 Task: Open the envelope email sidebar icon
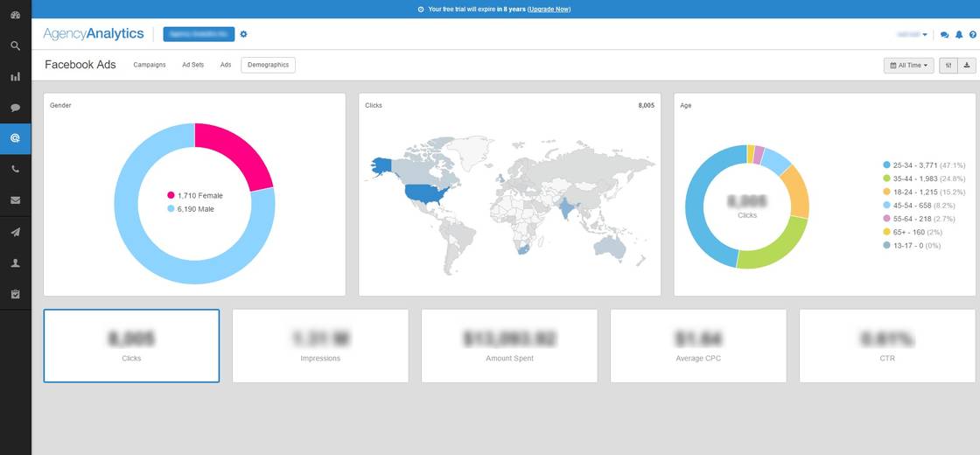click(x=15, y=200)
